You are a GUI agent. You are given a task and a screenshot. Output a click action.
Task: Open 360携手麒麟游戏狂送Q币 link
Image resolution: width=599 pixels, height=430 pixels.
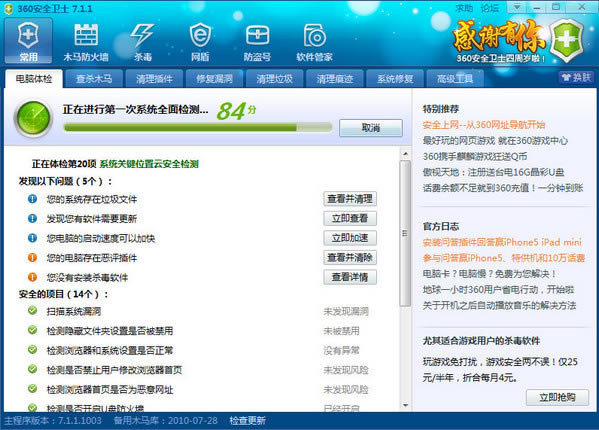click(475, 156)
